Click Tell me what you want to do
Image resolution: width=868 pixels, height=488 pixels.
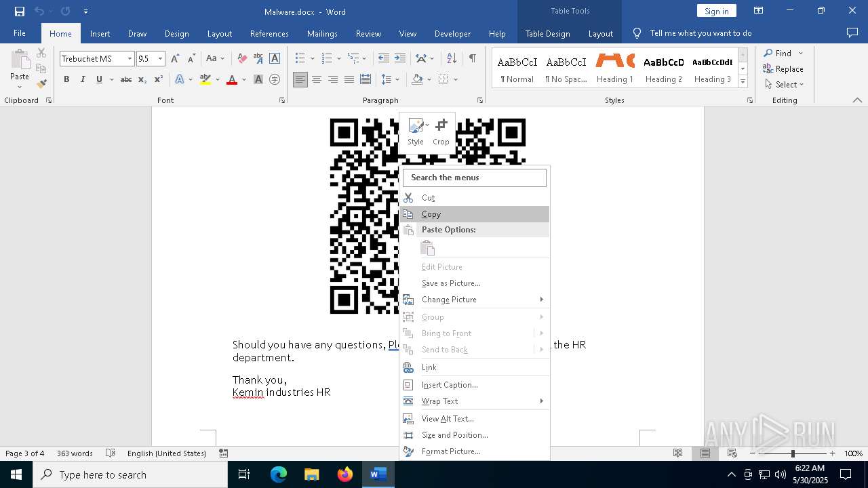tap(701, 33)
